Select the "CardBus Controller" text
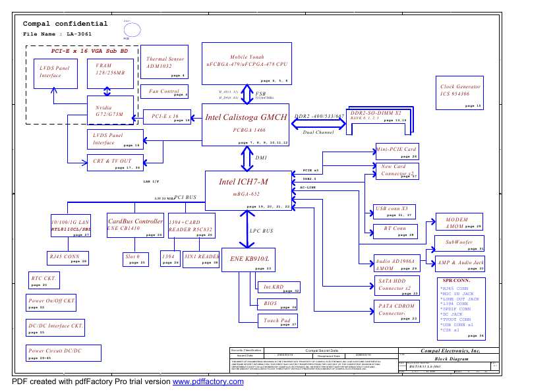Screen dimensions: 555x392 coord(135,221)
